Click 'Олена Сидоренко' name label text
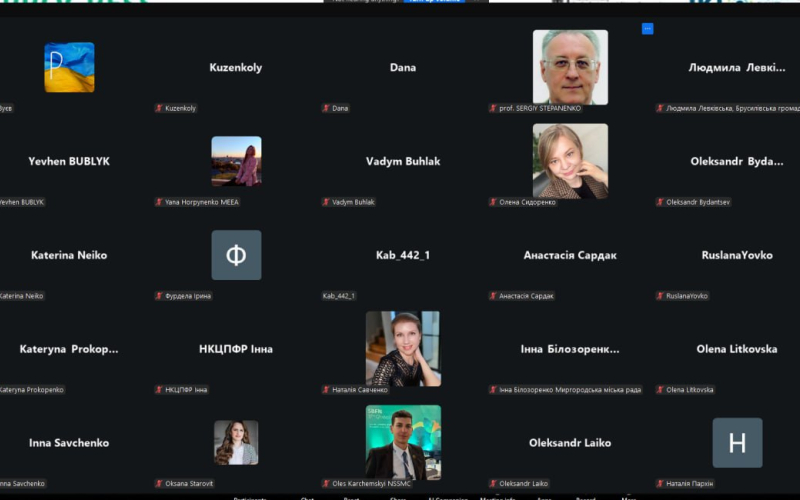 point(527,202)
